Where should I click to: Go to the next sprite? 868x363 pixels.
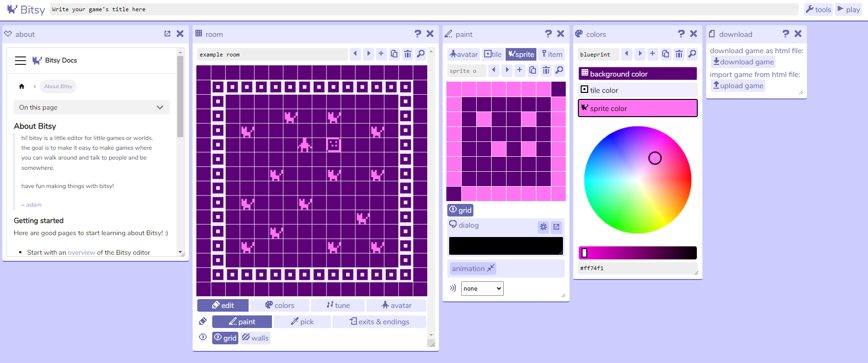pyautogui.click(x=507, y=70)
